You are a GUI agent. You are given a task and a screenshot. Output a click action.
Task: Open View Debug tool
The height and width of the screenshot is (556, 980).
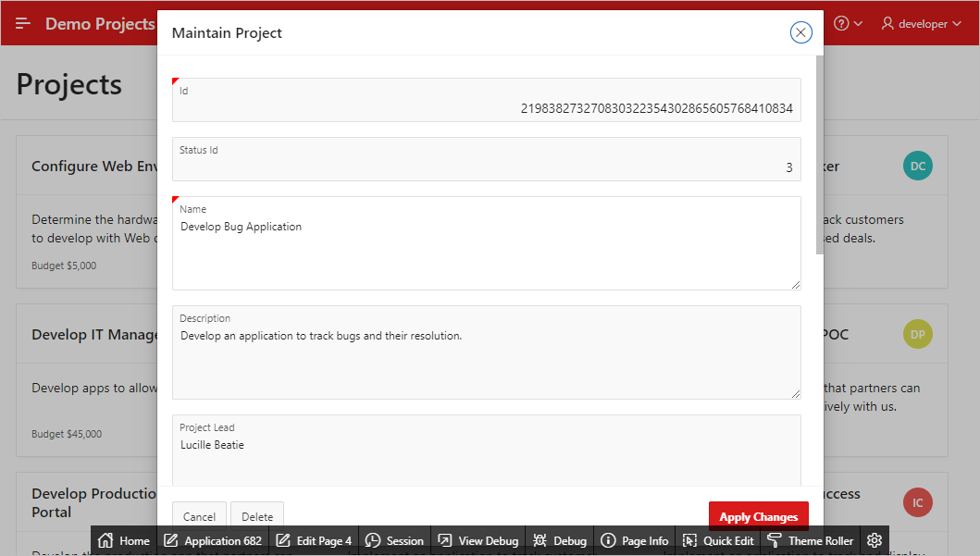[478, 540]
